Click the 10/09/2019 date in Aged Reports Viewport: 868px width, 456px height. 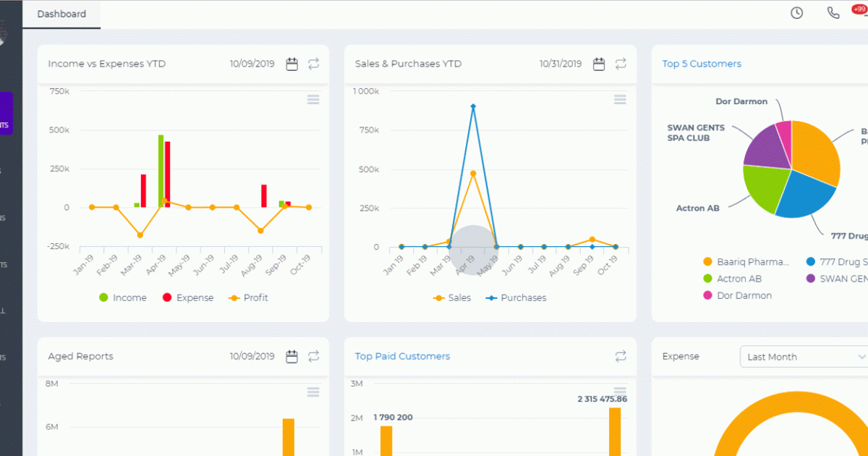coord(252,356)
